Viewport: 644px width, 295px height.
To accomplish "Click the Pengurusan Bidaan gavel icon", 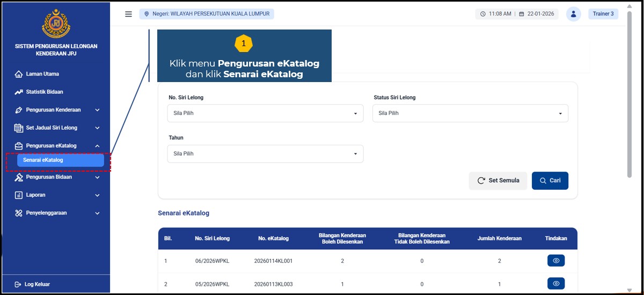I will pyautogui.click(x=19, y=177).
